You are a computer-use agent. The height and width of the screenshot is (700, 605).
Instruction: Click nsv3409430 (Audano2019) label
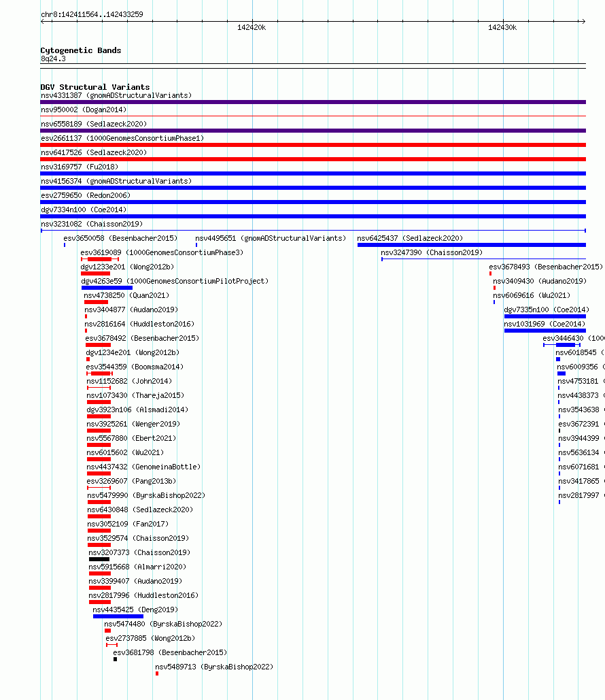(540, 281)
